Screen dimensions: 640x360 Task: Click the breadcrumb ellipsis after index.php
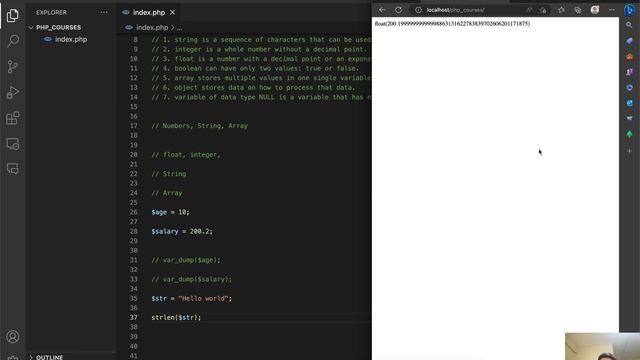[180, 28]
